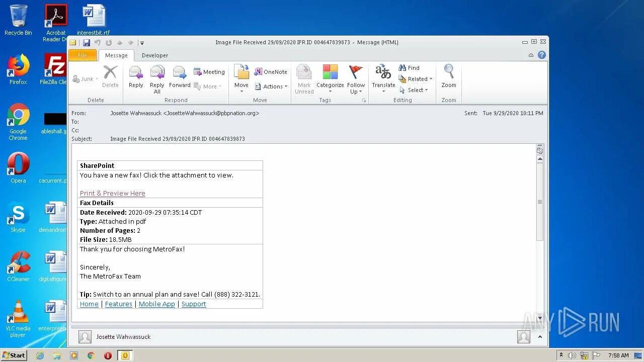Screen dimensions: 644x362
Task: Delete the open message
Action: coord(110,77)
